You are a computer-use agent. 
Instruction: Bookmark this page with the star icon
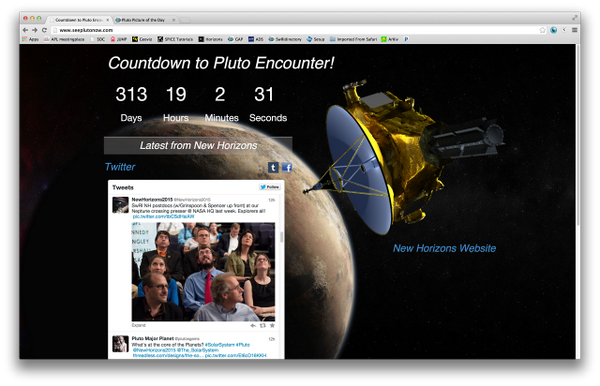click(542, 30)
